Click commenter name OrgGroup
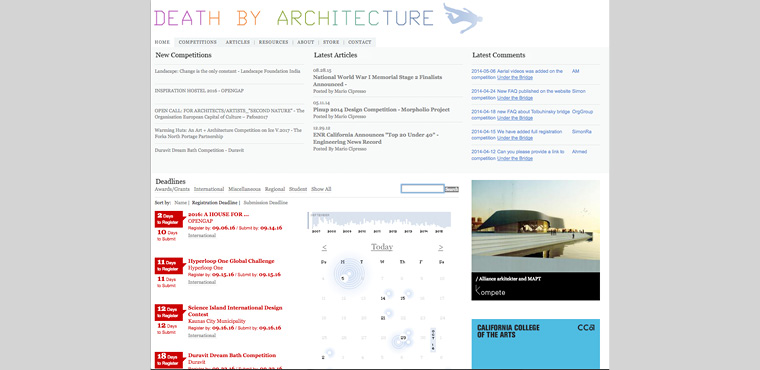The width and height of the screenshot is (760, 370). 582,112
